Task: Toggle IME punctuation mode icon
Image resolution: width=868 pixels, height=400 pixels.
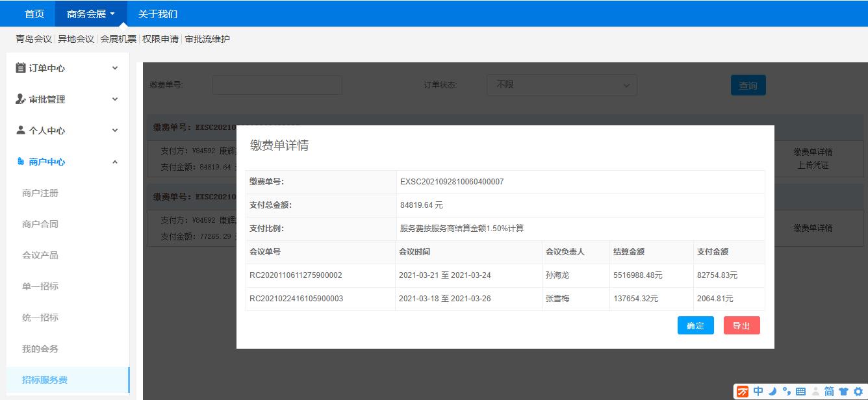Action: point(786,392)
